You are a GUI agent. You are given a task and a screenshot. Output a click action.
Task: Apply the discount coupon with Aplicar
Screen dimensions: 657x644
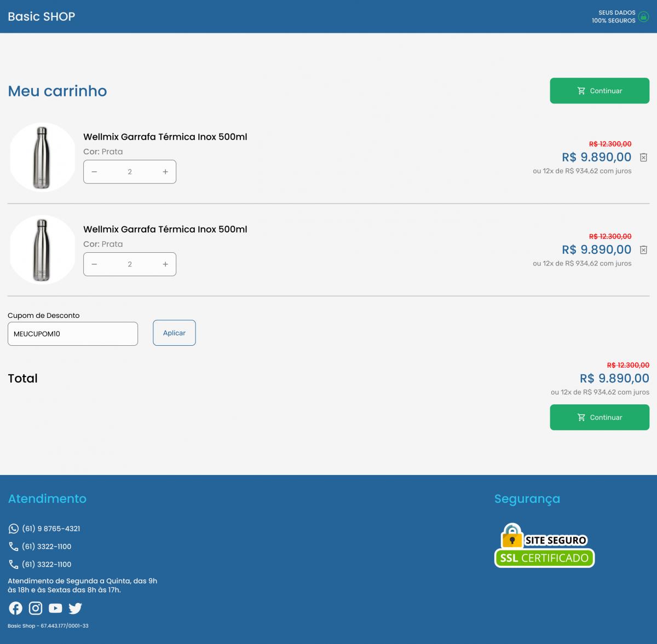pos(174,333)
